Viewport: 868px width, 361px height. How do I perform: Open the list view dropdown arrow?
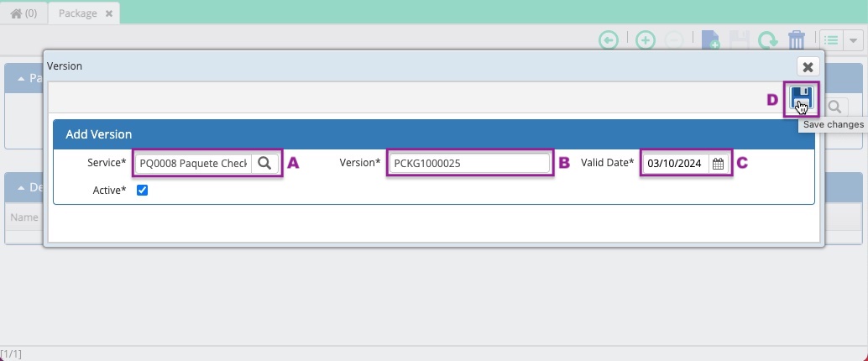[854, 40]
